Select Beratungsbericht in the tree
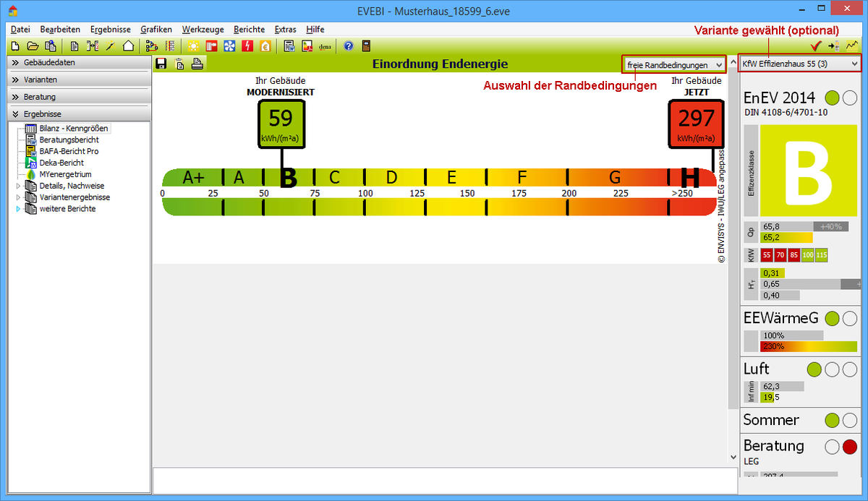 (69, 140)
